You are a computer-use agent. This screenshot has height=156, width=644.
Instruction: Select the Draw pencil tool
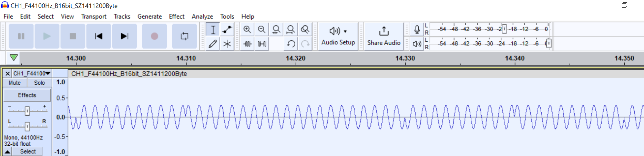[213, 44]
